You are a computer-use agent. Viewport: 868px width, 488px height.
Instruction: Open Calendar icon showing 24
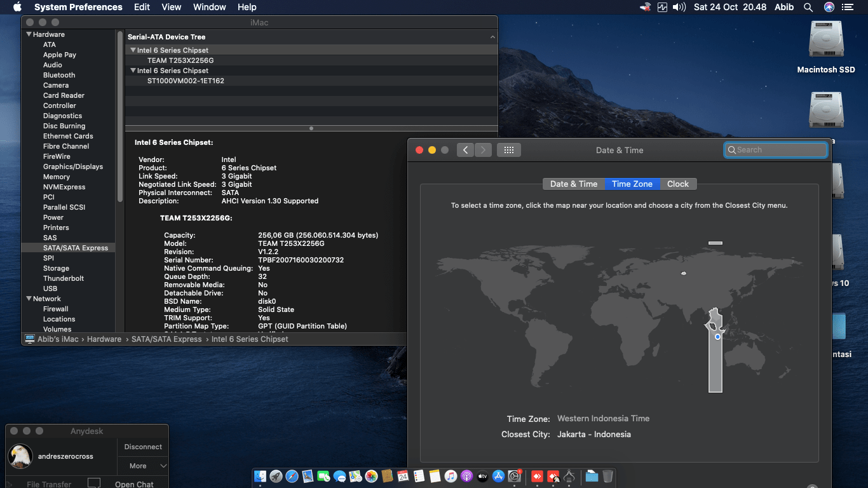(x=403, y=476)
